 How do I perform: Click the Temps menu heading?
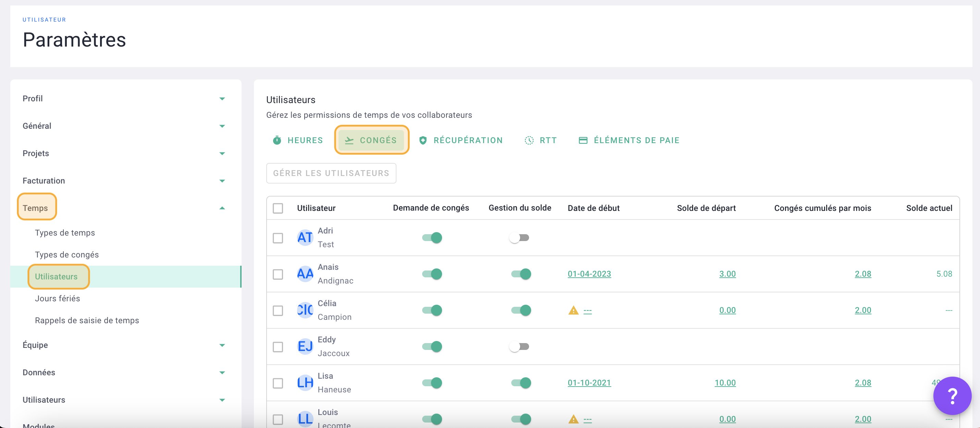pyautogui.click(x=35, y=208)
